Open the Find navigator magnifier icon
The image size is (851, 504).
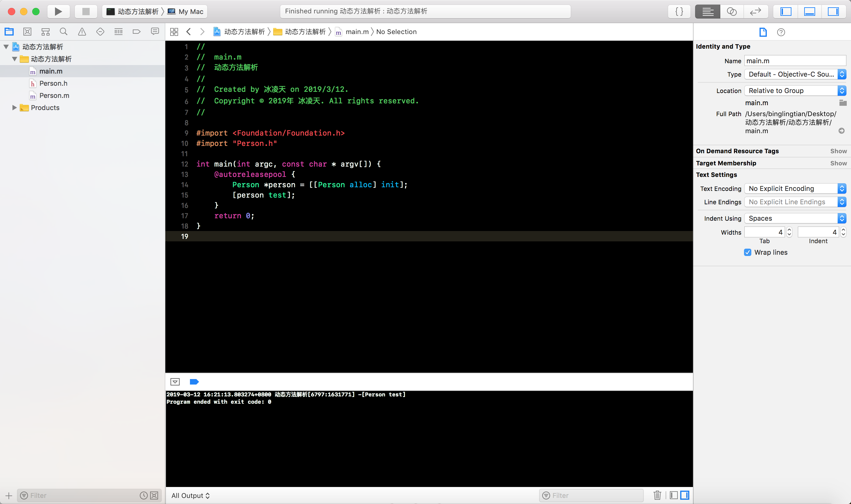[64, 32]
